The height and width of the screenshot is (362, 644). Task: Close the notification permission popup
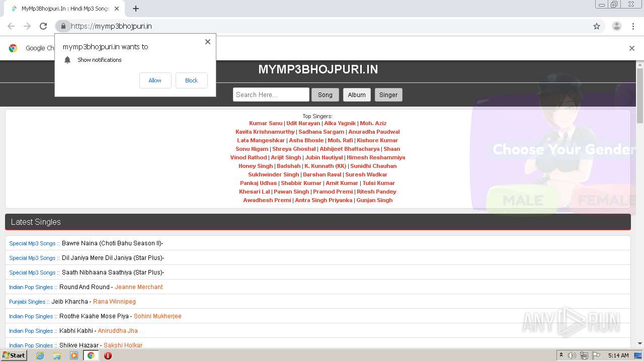click(x=207, y=42)
